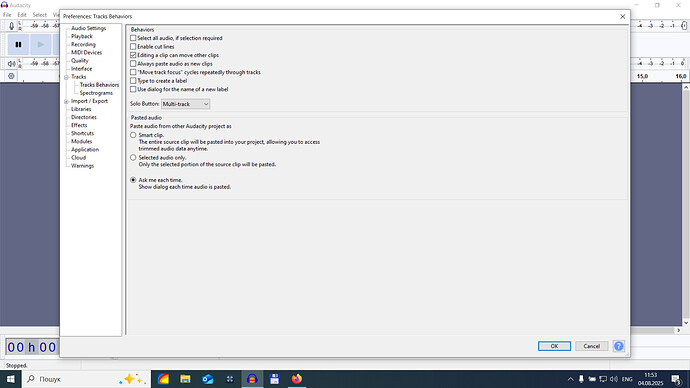Click the tray network icon
This screenshot has width=690, height=388.
coord(603,379)
